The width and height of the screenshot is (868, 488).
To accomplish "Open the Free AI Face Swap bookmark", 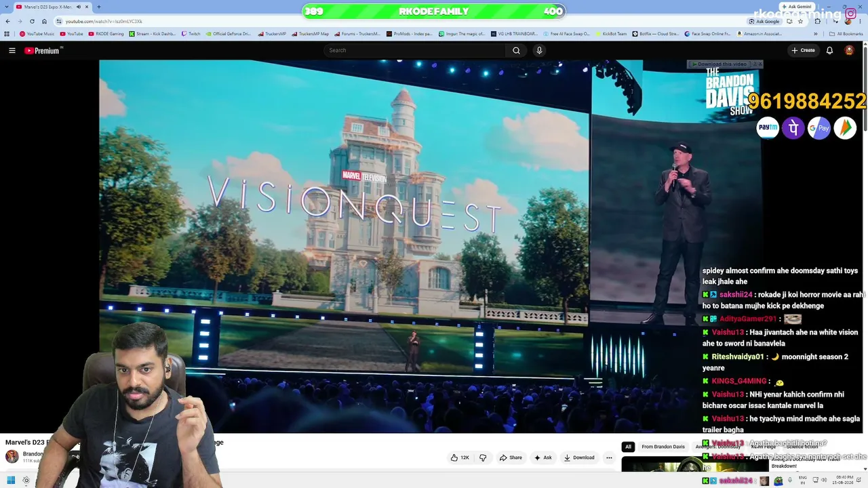I will point(566,33).
